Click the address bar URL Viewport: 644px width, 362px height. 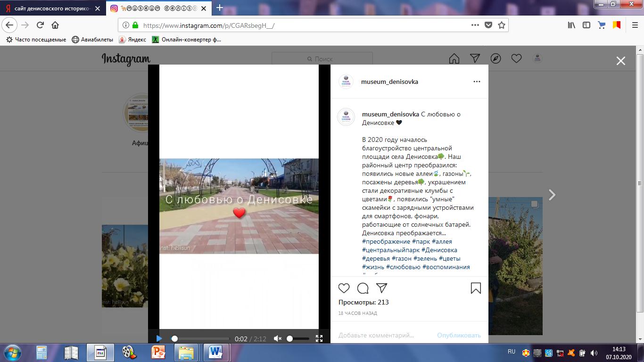click(208, 25)
